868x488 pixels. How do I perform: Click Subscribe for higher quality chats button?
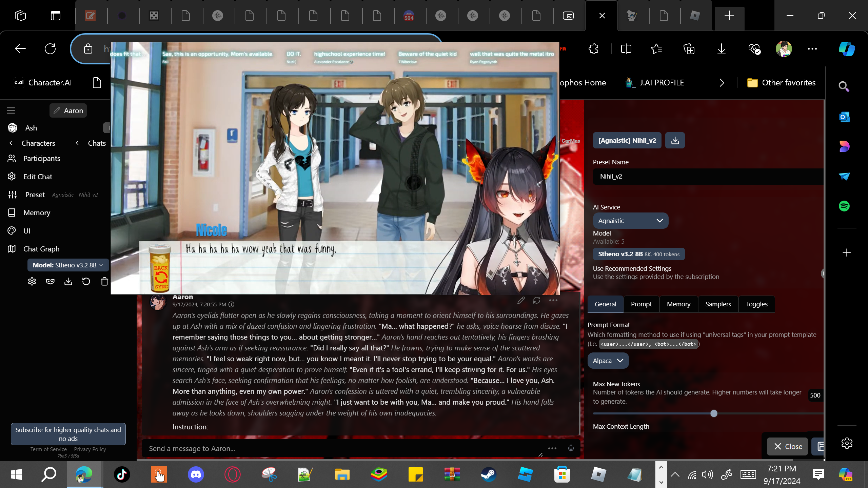tap(68, 434)
